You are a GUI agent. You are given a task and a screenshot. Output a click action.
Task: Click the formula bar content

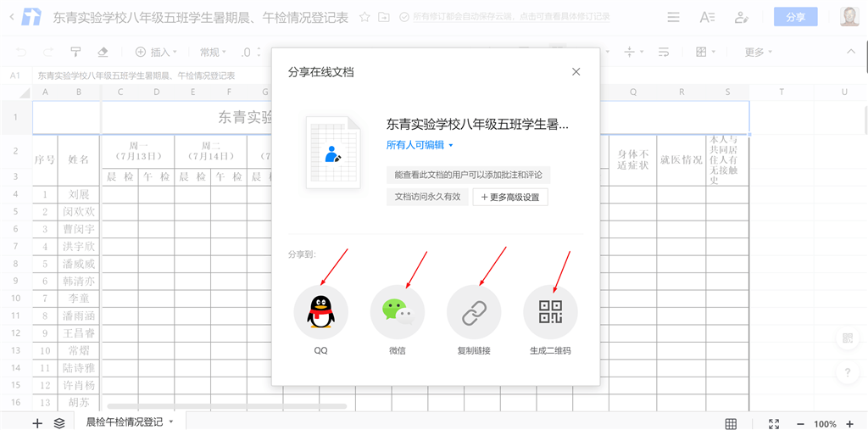point(136,75)
